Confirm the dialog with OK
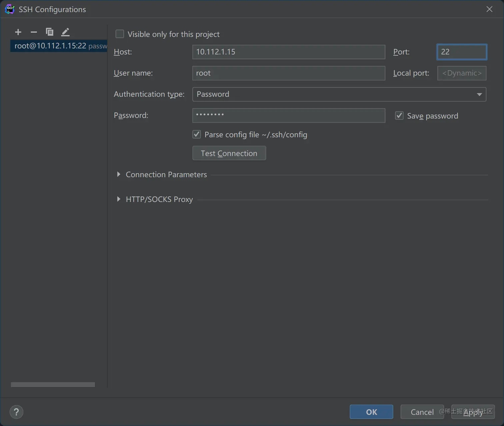This screenshot has width=504, height=426. pos(371,412)
